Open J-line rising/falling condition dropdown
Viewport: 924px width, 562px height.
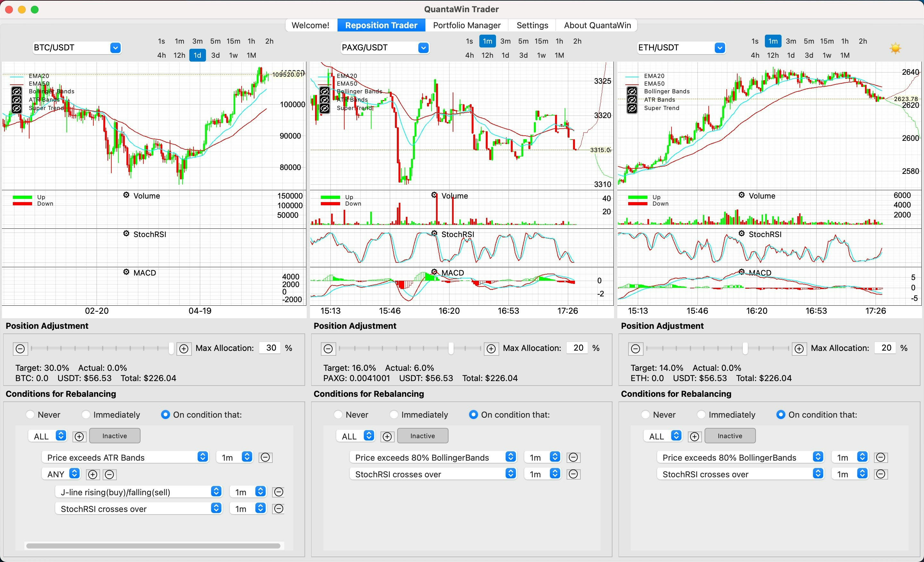[216, 491]
